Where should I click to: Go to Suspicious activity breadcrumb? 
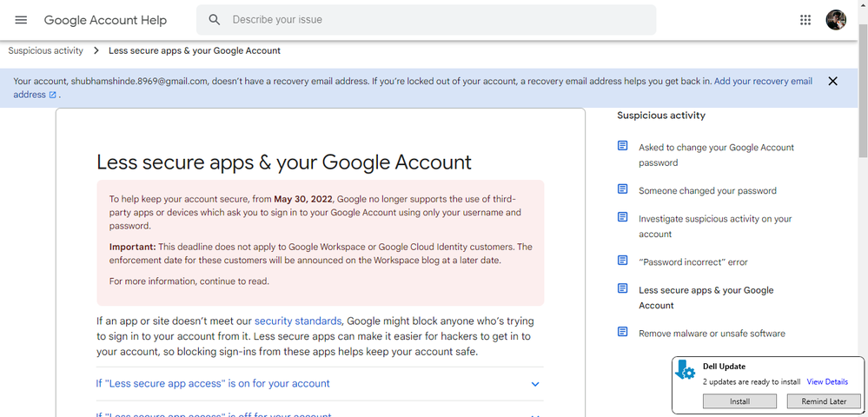click(46, 50)
